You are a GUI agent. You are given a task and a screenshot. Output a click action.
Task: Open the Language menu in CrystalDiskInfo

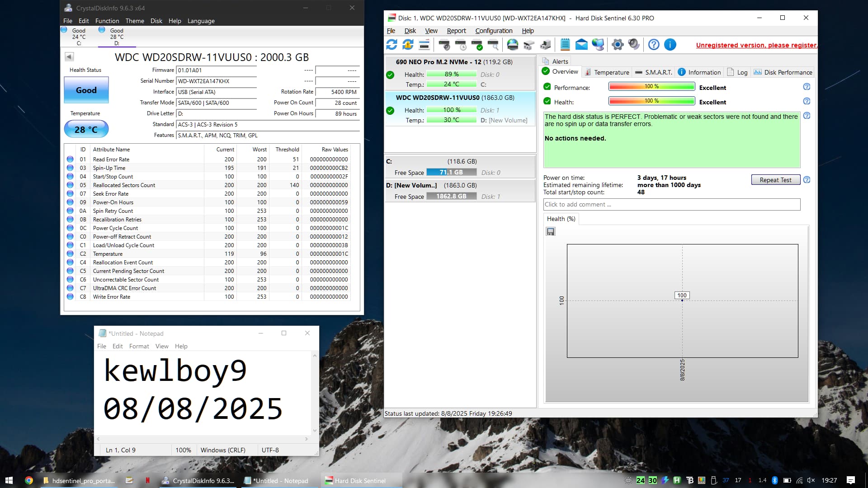[x=201, y=21]
